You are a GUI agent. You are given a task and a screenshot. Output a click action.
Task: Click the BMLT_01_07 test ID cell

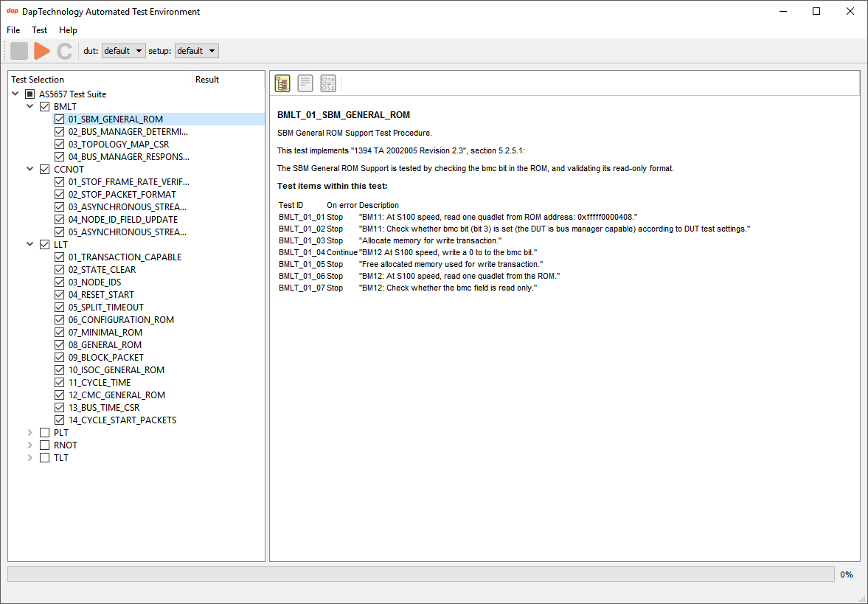coord(302,288)
